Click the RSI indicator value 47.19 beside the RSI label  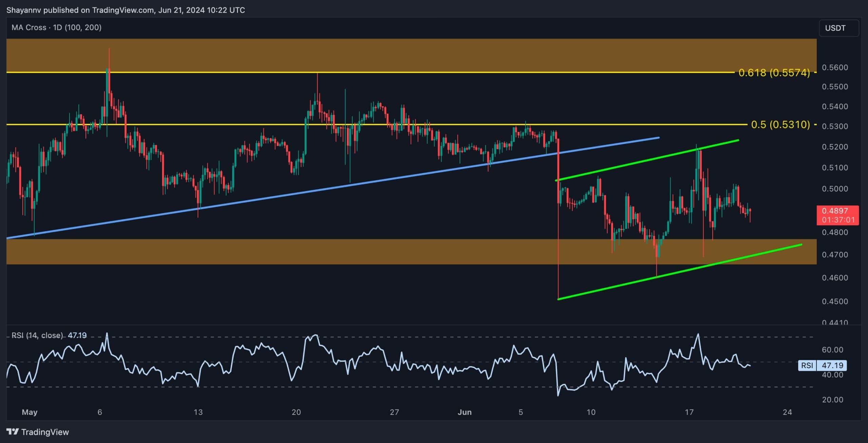(x=77, y=335)
